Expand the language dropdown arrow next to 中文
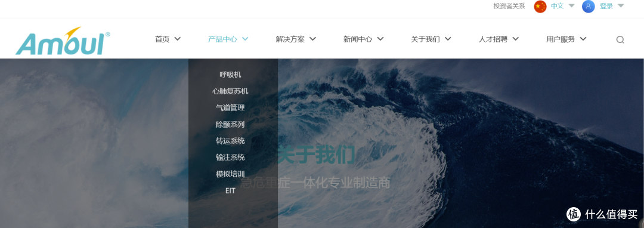The width and height of the screenshot is (644, 228). [571, 6]
